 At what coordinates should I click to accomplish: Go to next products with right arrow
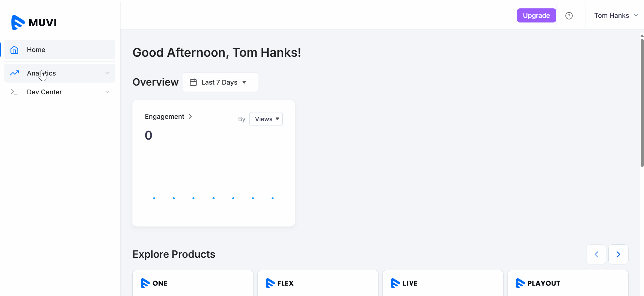click(618, 254)
